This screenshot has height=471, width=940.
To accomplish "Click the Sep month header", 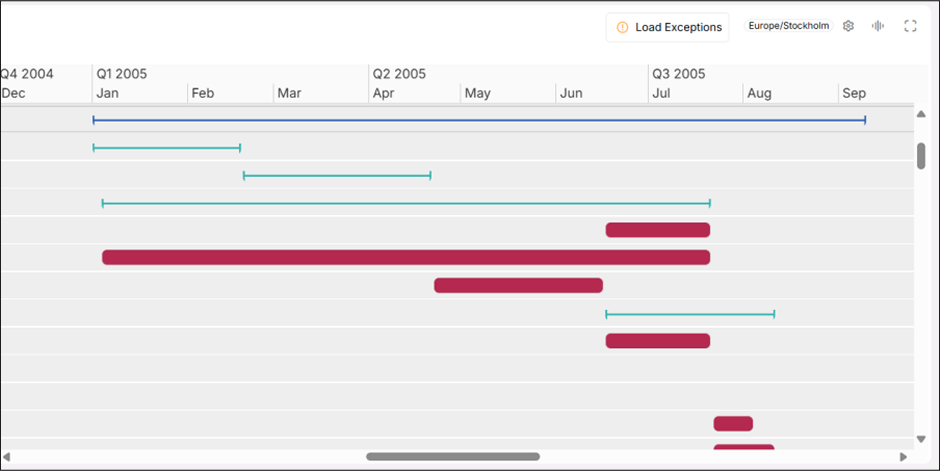I will coord(854,93).
